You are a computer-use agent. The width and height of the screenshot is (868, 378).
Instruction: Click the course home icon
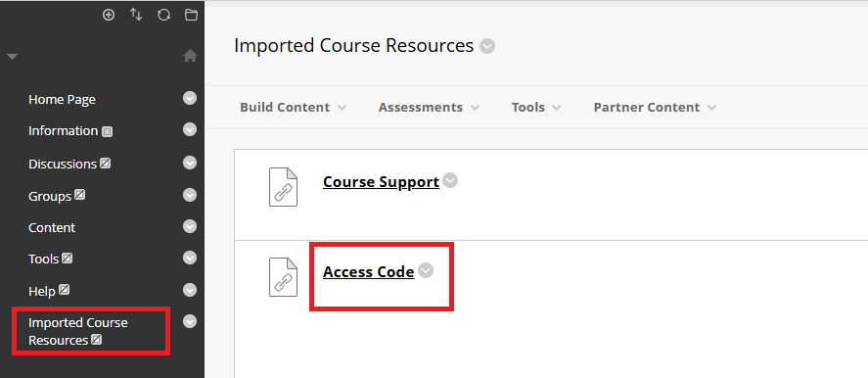[x=190, y=56]
